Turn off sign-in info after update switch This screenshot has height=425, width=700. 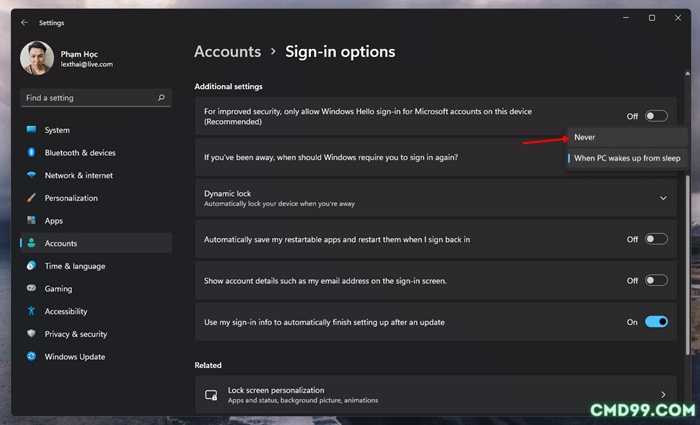tap(656, 321)
